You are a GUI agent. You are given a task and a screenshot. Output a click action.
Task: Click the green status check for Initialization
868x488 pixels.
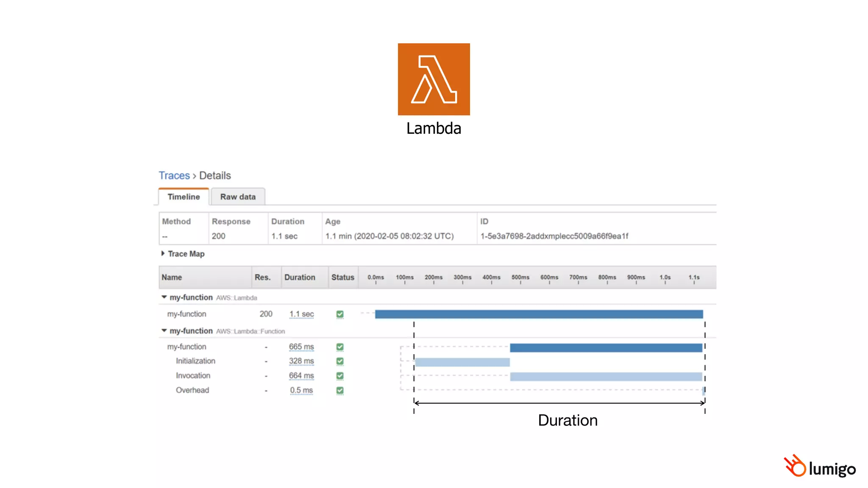[x=340, y=361]
